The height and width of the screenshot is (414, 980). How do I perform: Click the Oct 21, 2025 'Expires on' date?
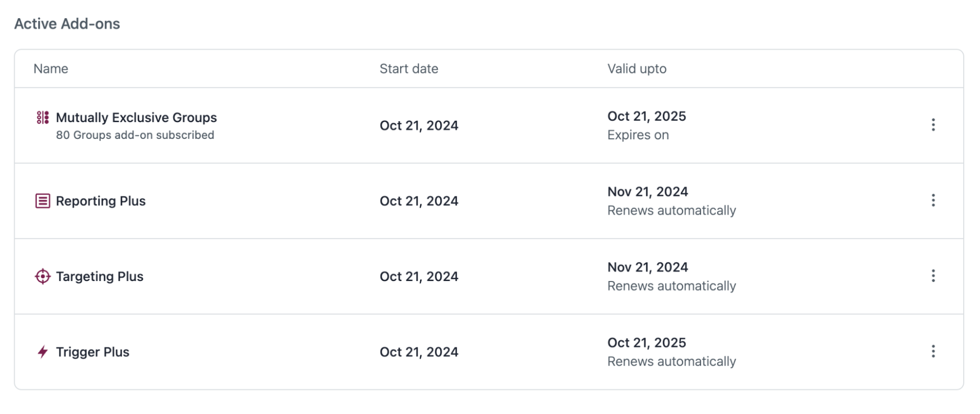click(x=647, y=116)
